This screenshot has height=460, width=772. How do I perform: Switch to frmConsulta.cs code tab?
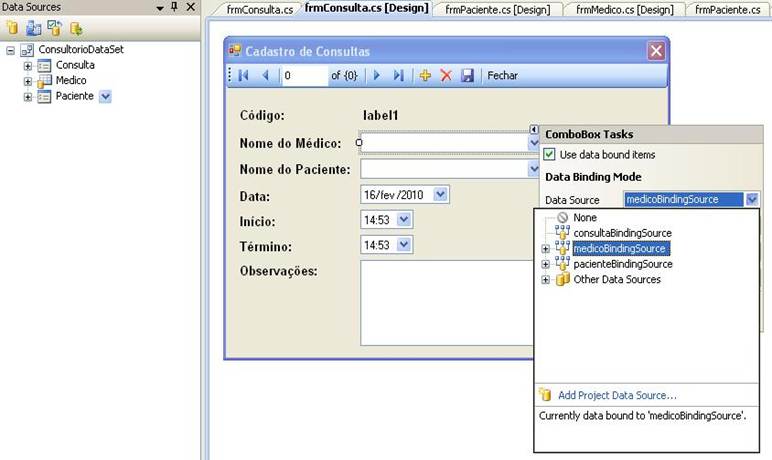click(259, 9)
